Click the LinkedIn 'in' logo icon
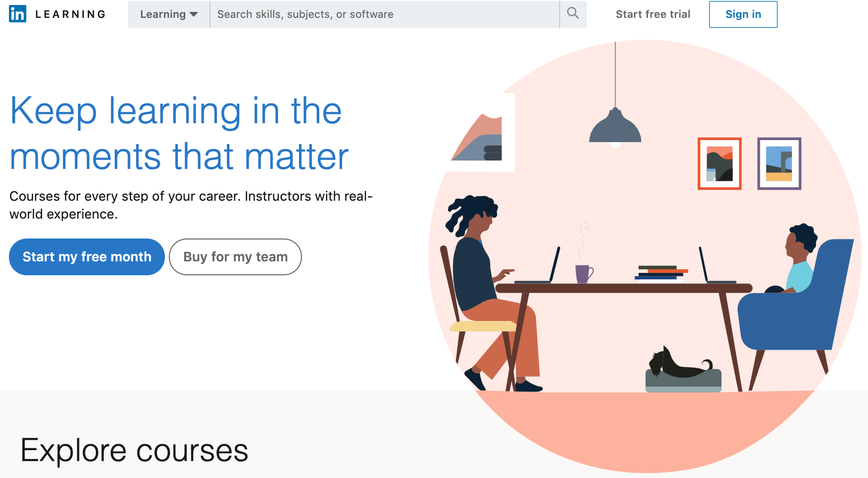 tap(17, 14)
